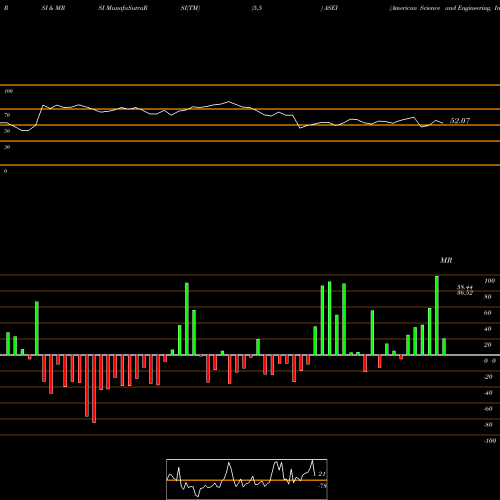
Task: Click the 40 label on the MR axis
Action: click(488, 329)
